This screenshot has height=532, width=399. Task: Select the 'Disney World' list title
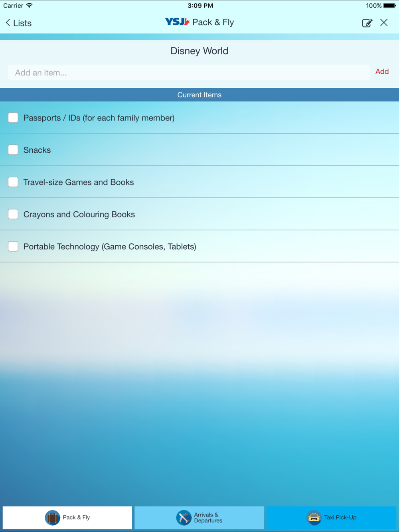[199, 51]
